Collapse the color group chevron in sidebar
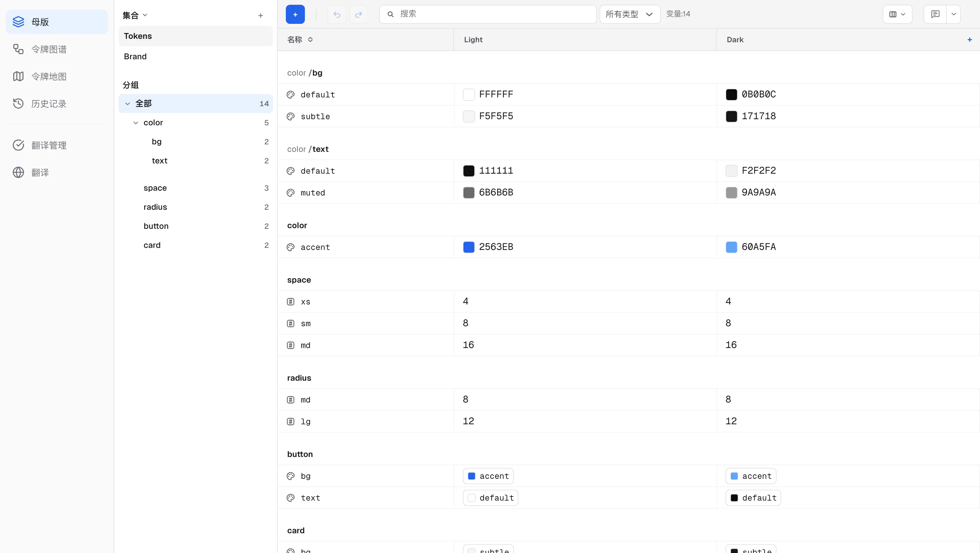This screenshot has height=553, width=980. pos(135,123)
